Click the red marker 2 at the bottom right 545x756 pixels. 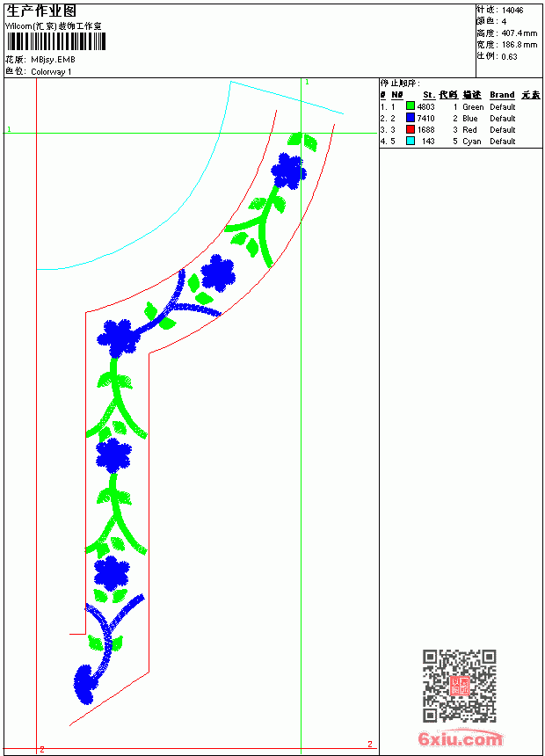pyautogui.click(x=370, y=744)
